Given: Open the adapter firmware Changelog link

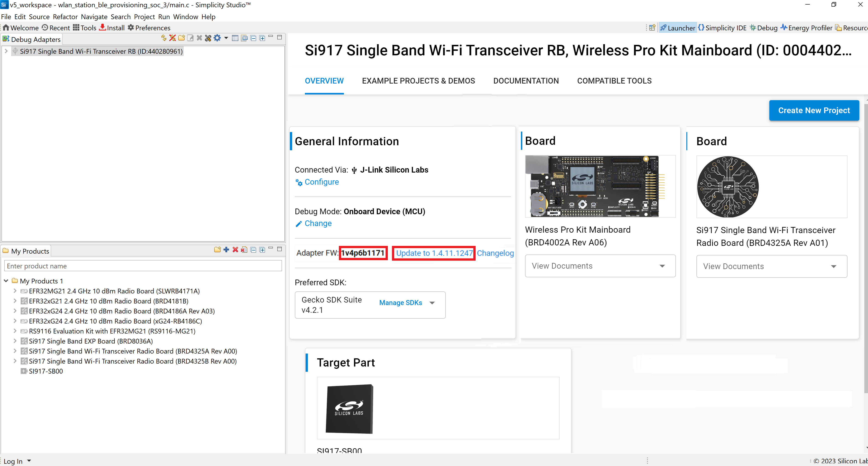Looking at the screenshot, I should [495, 253].
